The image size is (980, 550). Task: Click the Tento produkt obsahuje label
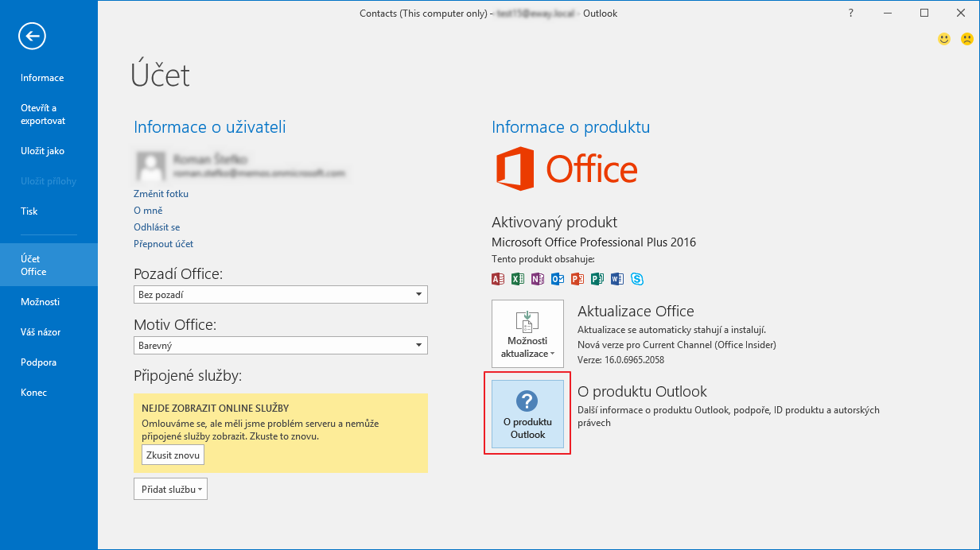click(x=543, y=259)
